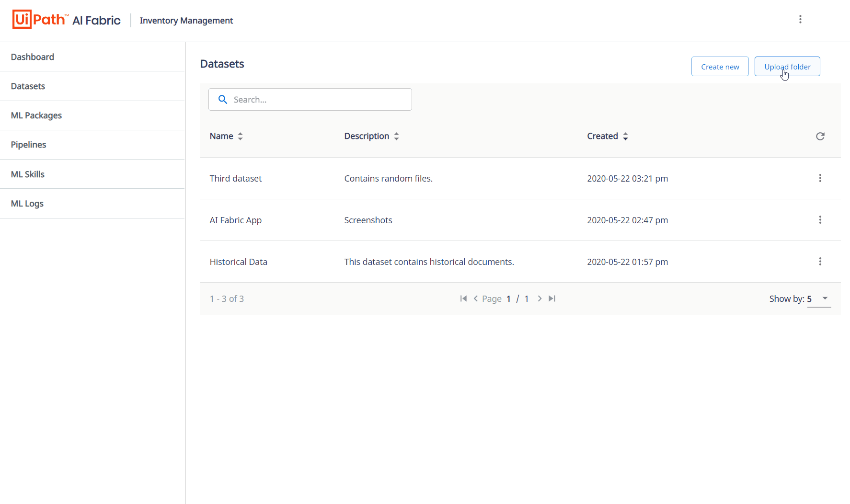Refresh the datasets list using the refresh icon

pos(820,136)
